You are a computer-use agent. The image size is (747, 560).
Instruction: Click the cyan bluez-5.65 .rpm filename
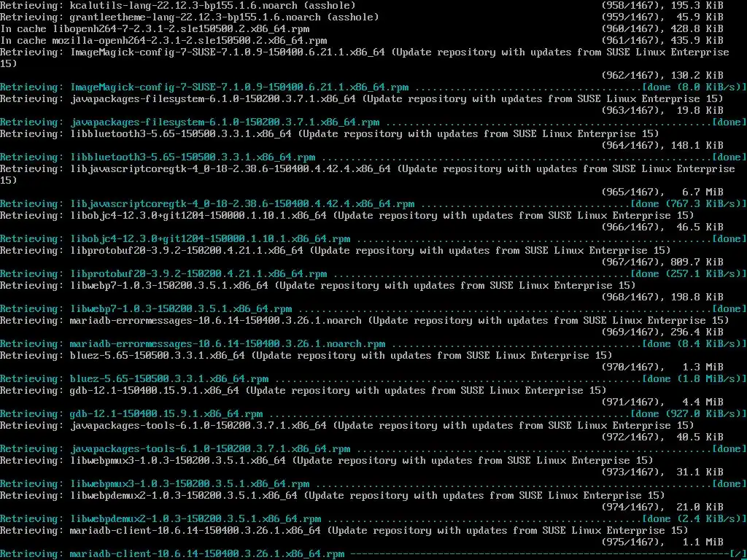click(169, 379)
